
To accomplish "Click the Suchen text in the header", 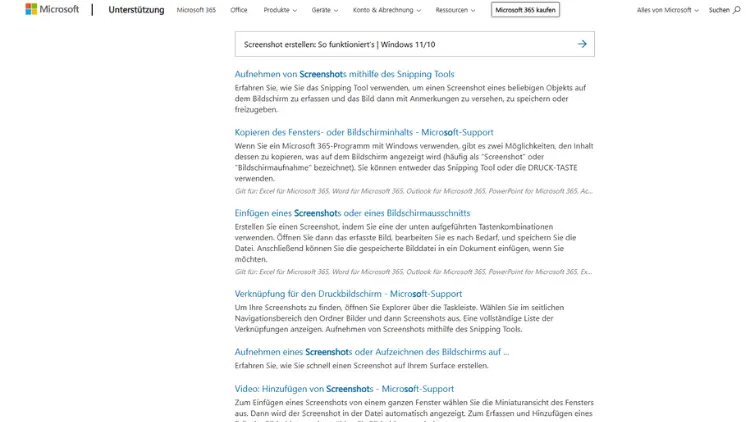I will [x=719, y=10].
